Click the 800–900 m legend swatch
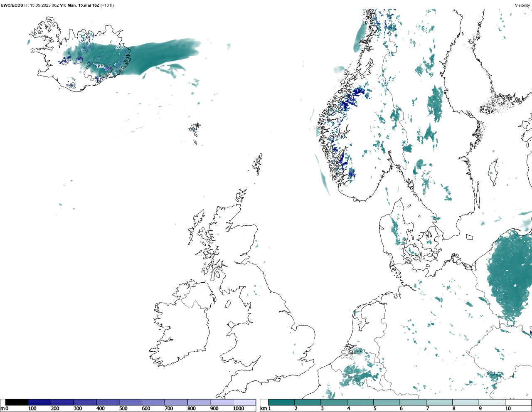Image resolution: width=532 pixels, height=412 pixels. pos(199,402)
